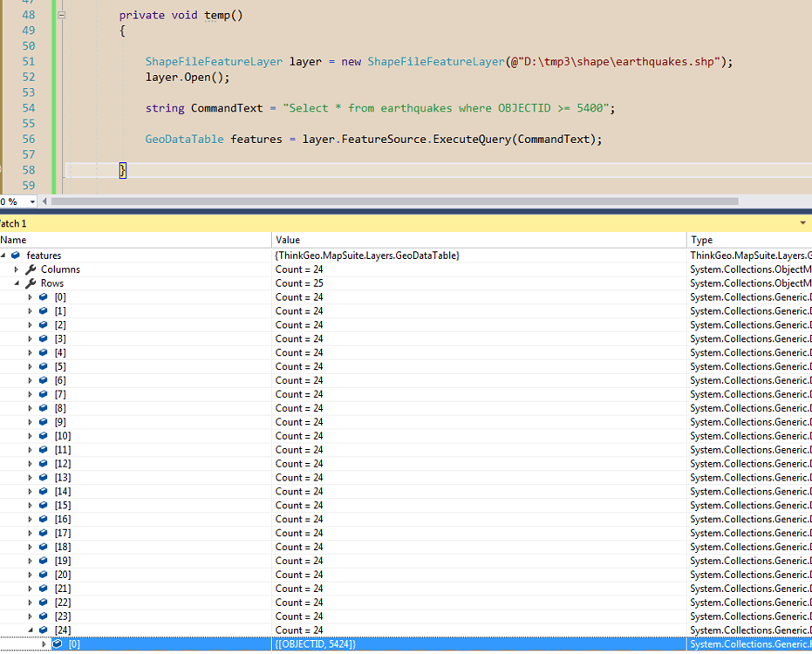Click the Watch 1 panel title
Screen dimensions: 812x654
13,223
